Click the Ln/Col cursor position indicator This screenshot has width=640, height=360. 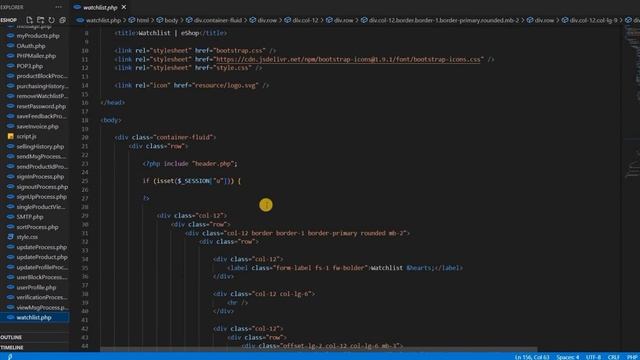(532, 357)
